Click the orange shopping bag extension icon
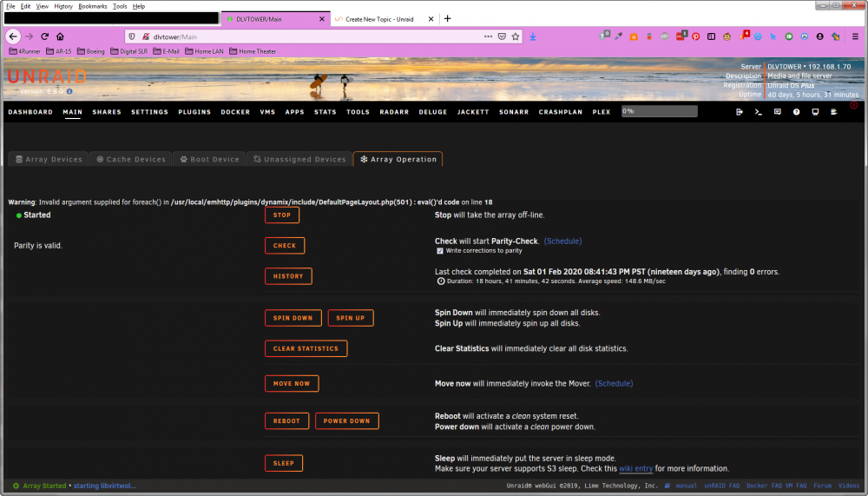Screen dimensions: 868x496 [x=634, y=36]
